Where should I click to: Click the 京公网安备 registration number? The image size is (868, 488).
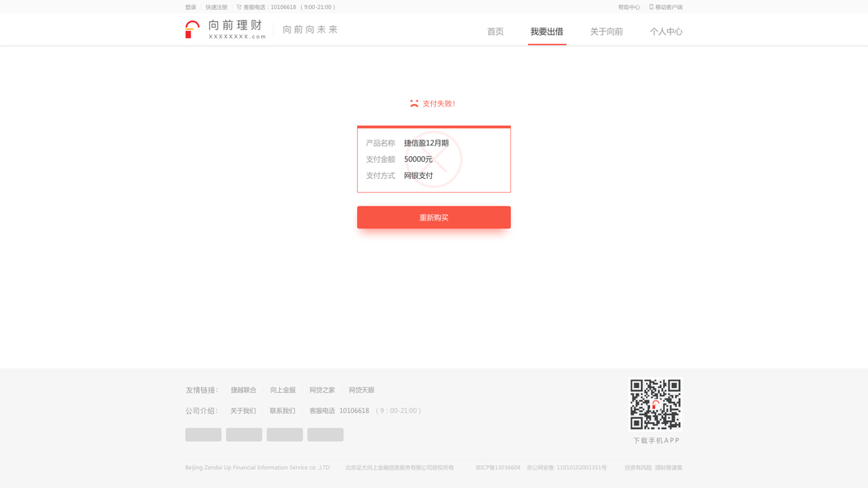coord(566,468)
